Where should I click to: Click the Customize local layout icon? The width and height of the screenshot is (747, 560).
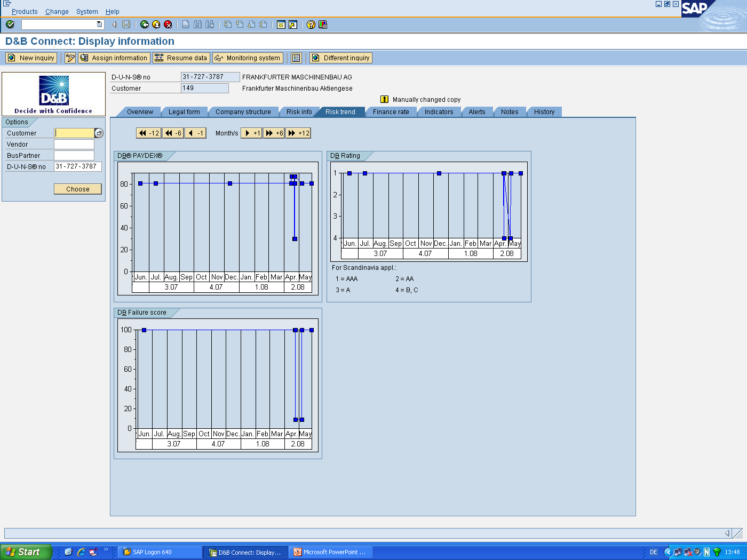tap(323, 25)
